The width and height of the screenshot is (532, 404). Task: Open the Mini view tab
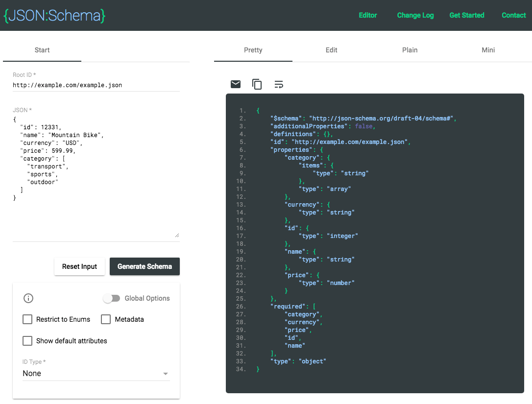(x=488, y=50)
